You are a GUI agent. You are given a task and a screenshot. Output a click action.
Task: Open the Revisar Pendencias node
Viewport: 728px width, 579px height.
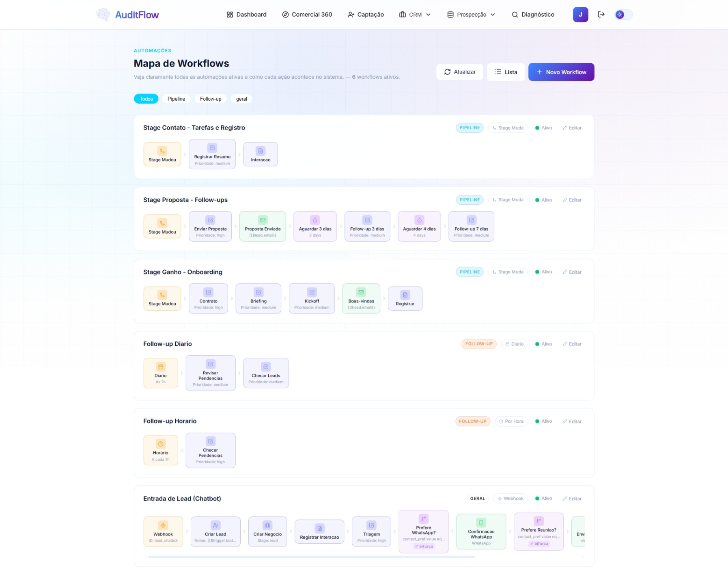[x=211, y=373]
